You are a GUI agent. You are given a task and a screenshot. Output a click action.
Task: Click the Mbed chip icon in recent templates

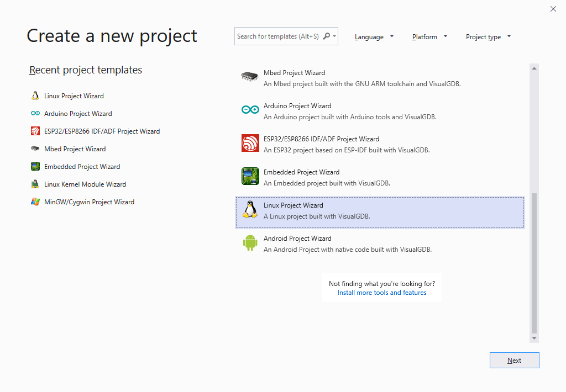point(35,149)
